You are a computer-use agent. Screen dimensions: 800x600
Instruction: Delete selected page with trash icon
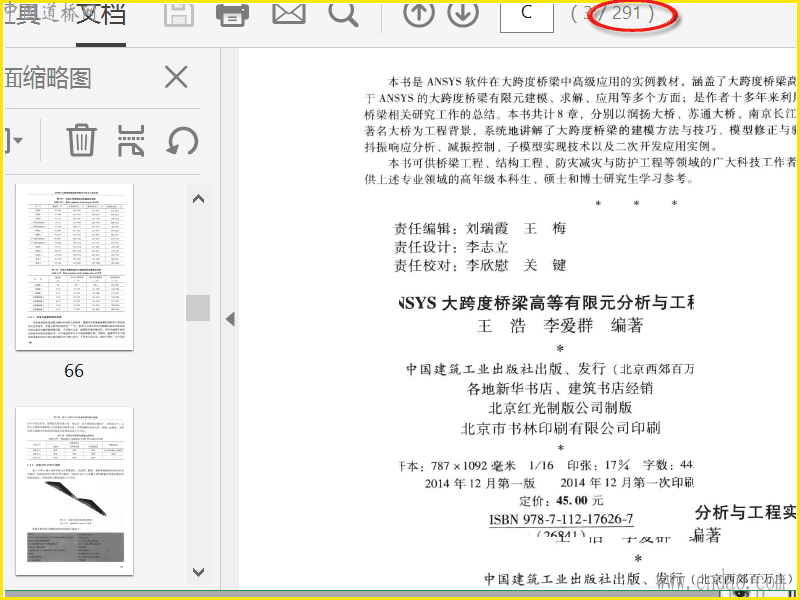[x=82, y=140]
